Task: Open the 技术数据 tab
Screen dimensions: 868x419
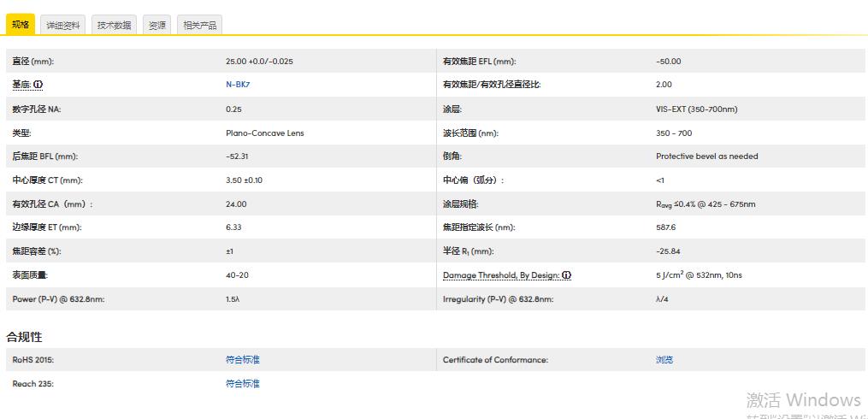Action: (114, 25)
